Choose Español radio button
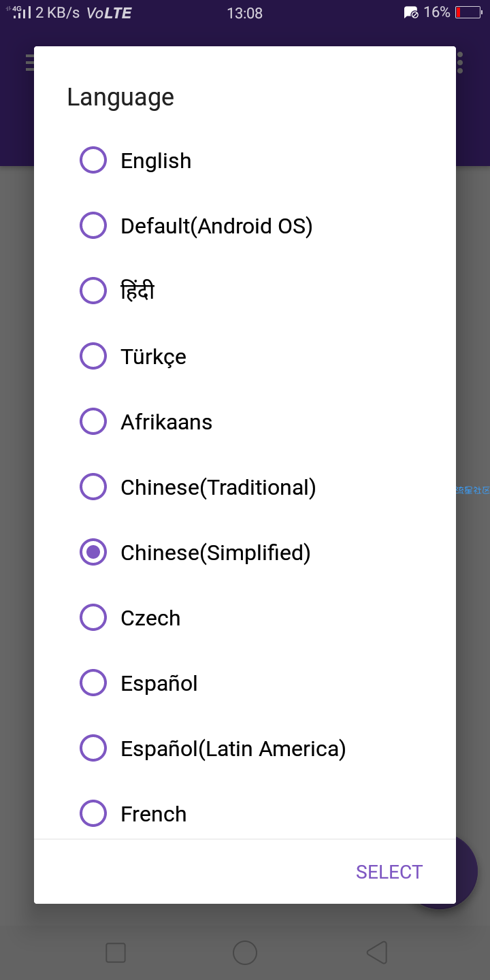Image resolution: width=490 pixels, height=980 pixels. (x=93, y=683)
